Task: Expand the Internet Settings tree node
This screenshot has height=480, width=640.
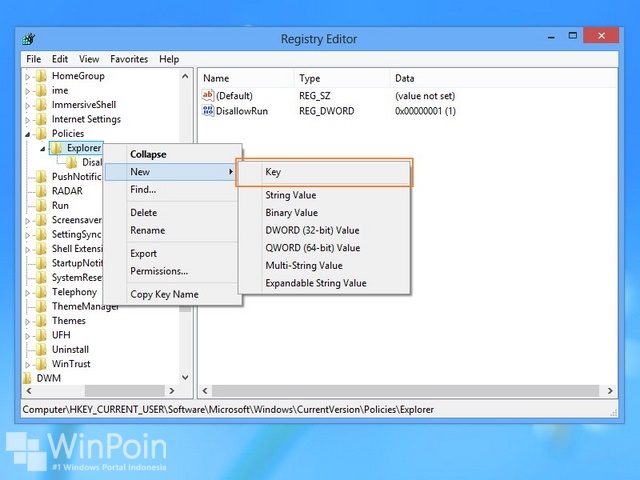Action: coord(27,120)
